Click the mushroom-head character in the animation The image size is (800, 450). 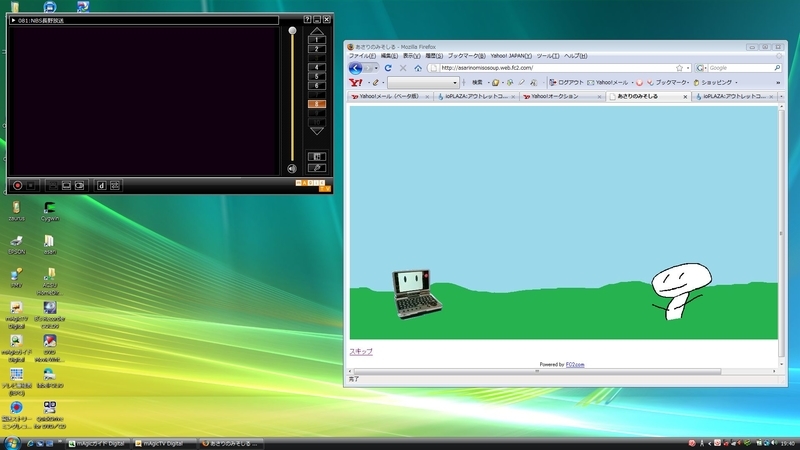pos(681,291)
